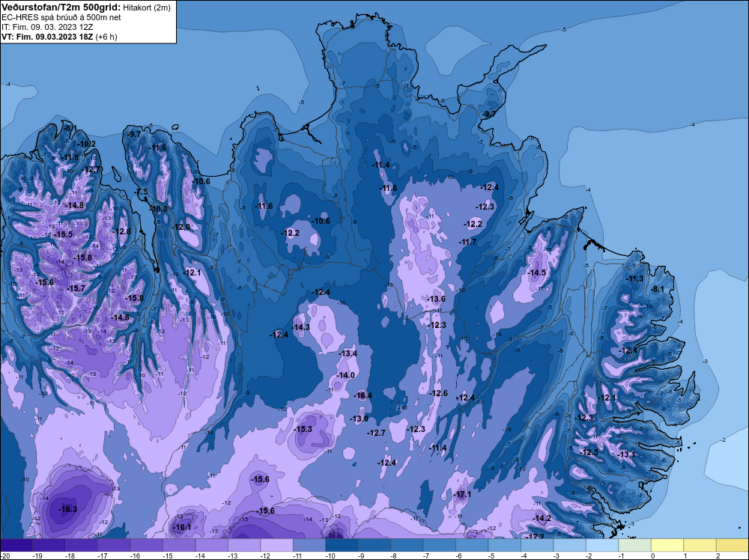Select the legend swatch between -17 and -16
The width and height of the screenshot is (749, 560).
tap(114, 545)
